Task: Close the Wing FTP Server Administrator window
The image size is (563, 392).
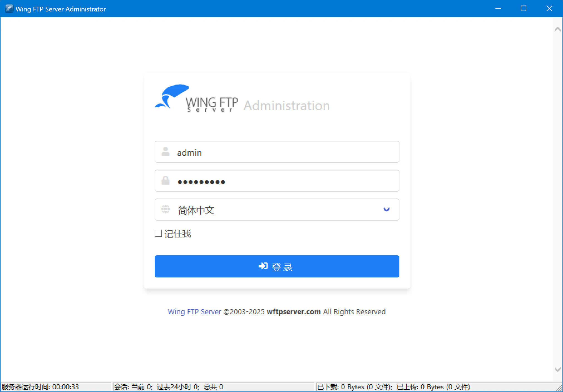Action: pos(549,9)
